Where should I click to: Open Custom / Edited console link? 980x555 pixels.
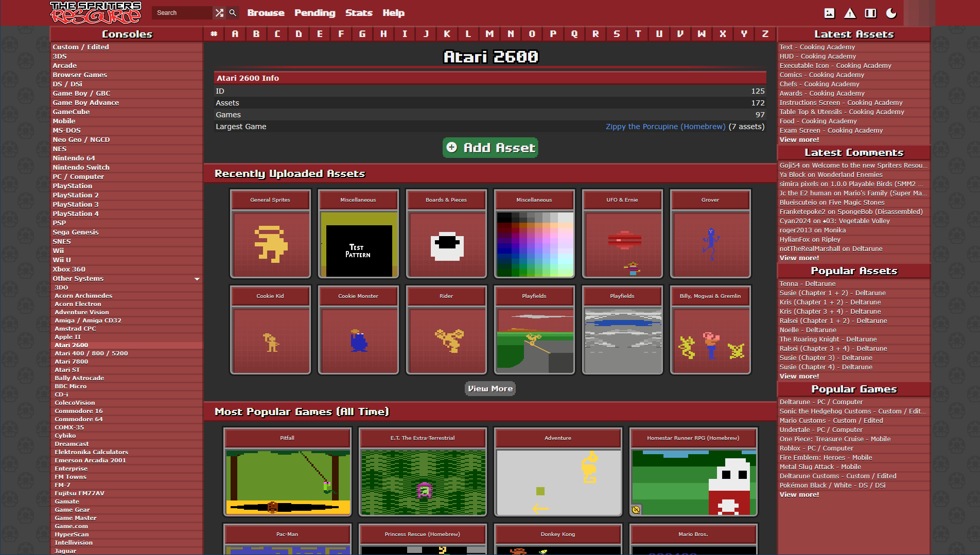[x=81, y=47]
